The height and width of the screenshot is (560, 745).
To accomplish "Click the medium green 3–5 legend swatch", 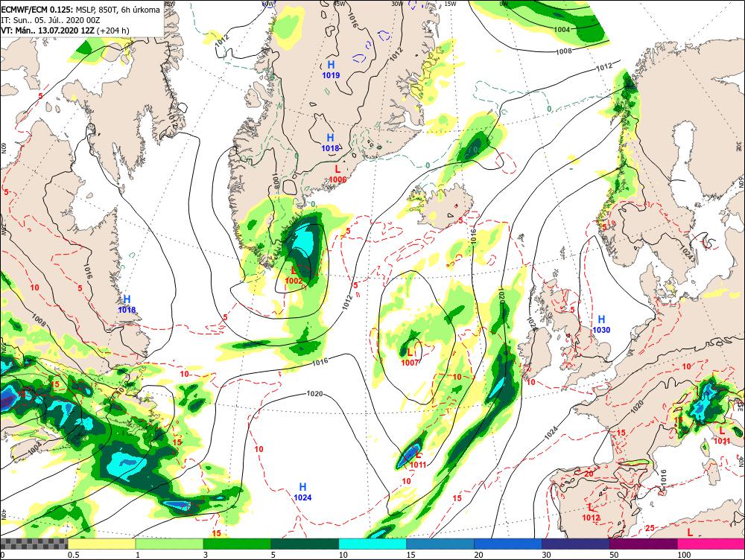I will [237, 544].
